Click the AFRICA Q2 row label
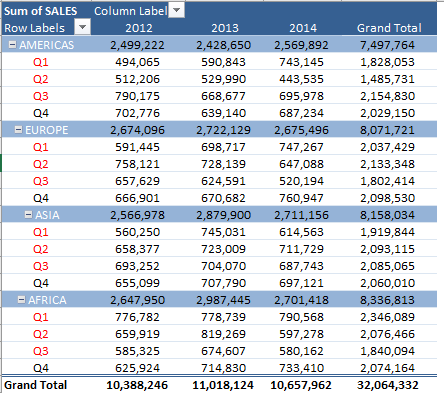 [x=41, y=334]
